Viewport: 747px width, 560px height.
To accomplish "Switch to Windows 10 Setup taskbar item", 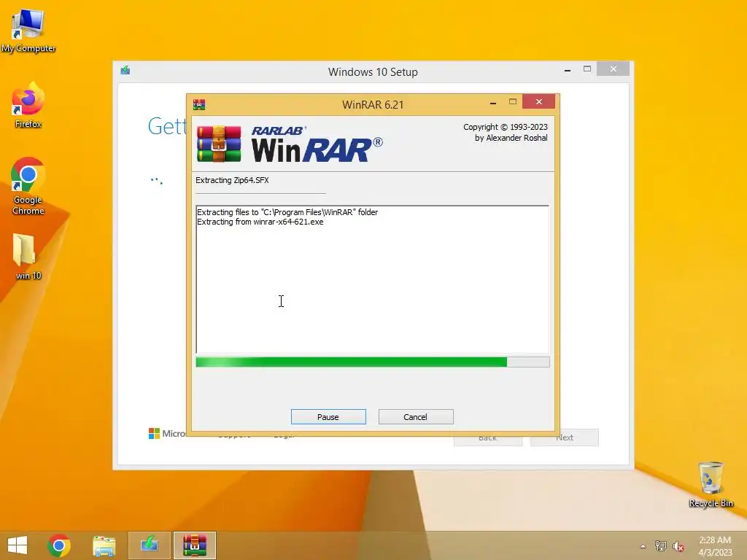I will [x=149, y=545].
